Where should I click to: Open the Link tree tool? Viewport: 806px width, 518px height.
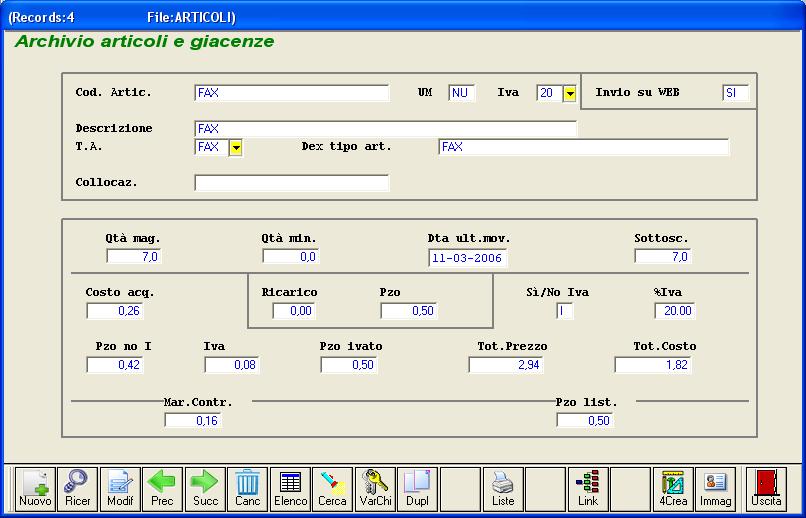pos(588,489)
